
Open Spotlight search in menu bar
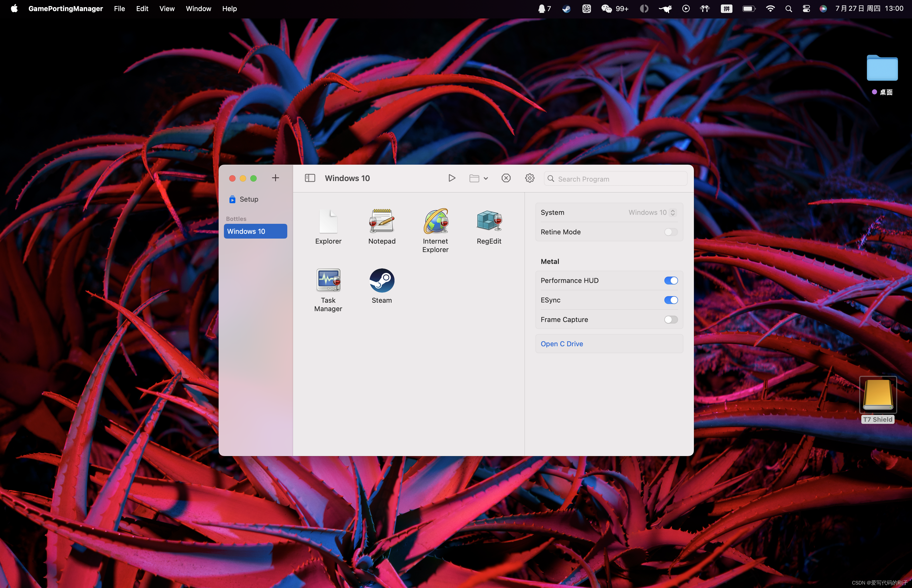[788, 8]
